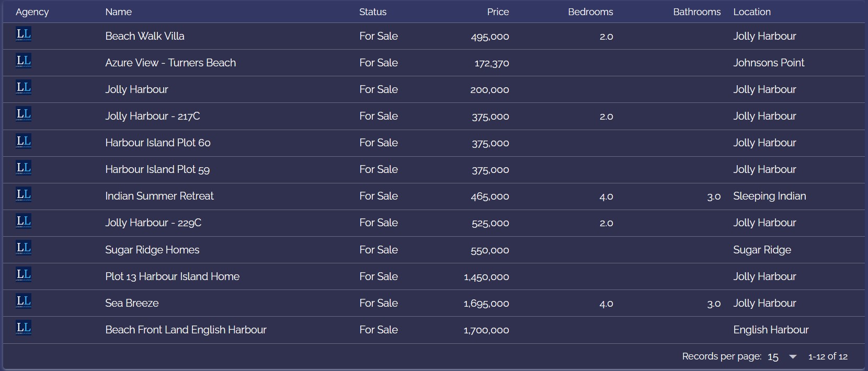Open the Plot 13 Harbour Island Home listing
The height and width of the screenshot is (371, 868).
click(172, 276)
